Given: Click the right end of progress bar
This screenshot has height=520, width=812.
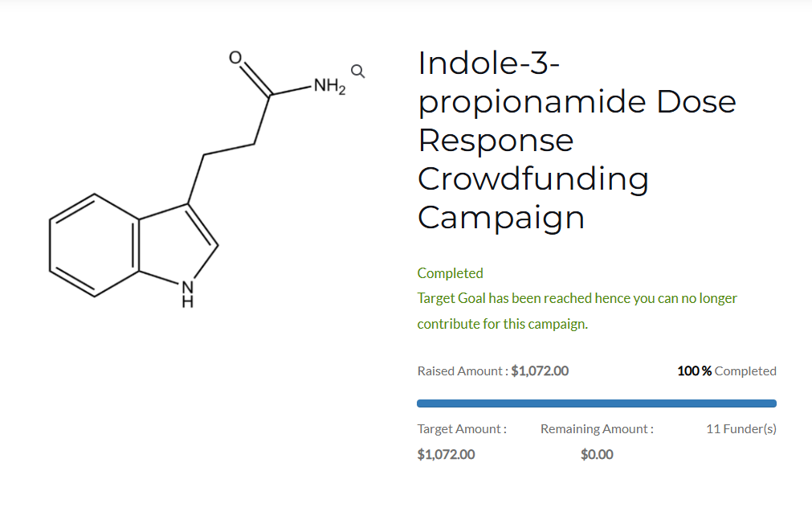Looking at the screenshot, I should [772, 403].
